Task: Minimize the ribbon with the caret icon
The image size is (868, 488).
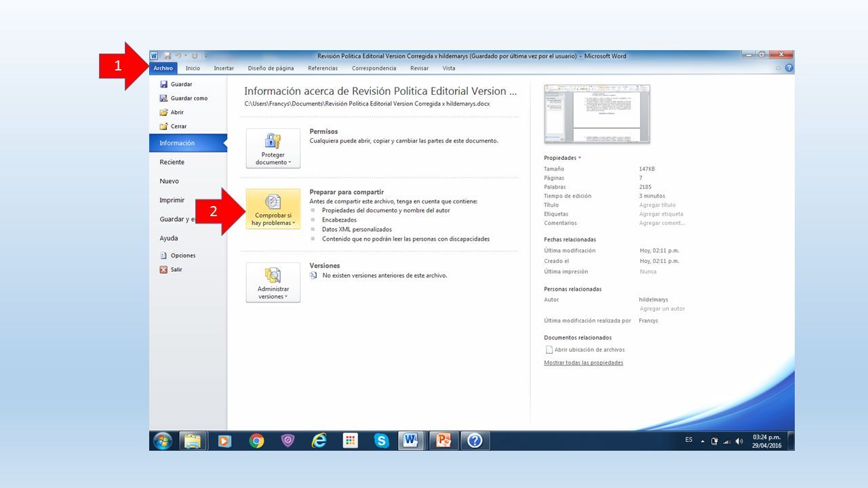Action: pyautogui.click(x=778, y=68)
